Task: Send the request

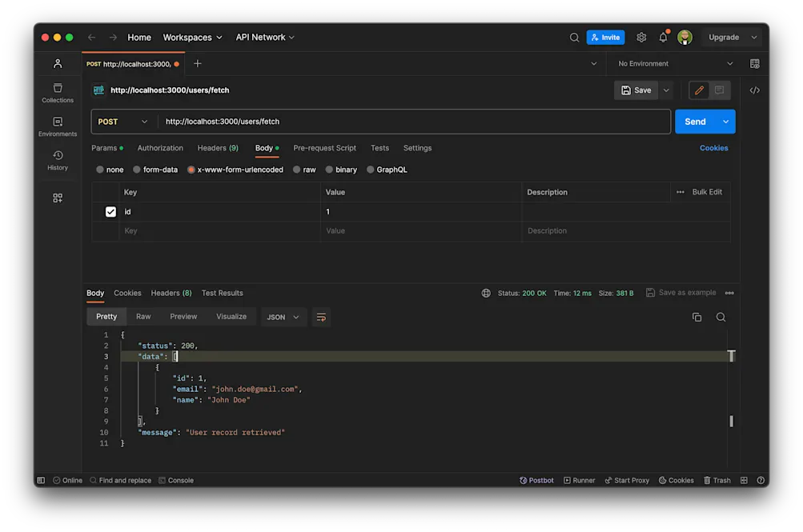Action: 694,121
